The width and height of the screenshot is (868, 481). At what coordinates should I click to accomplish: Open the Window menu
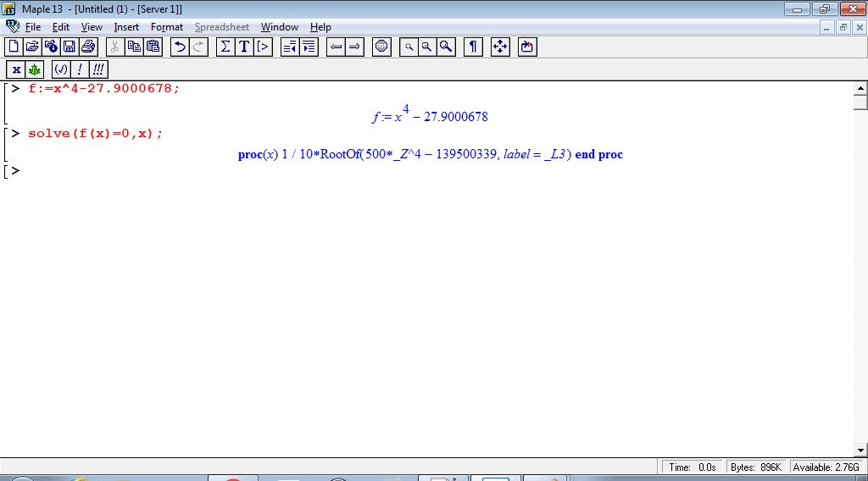[x=280, y=27]
